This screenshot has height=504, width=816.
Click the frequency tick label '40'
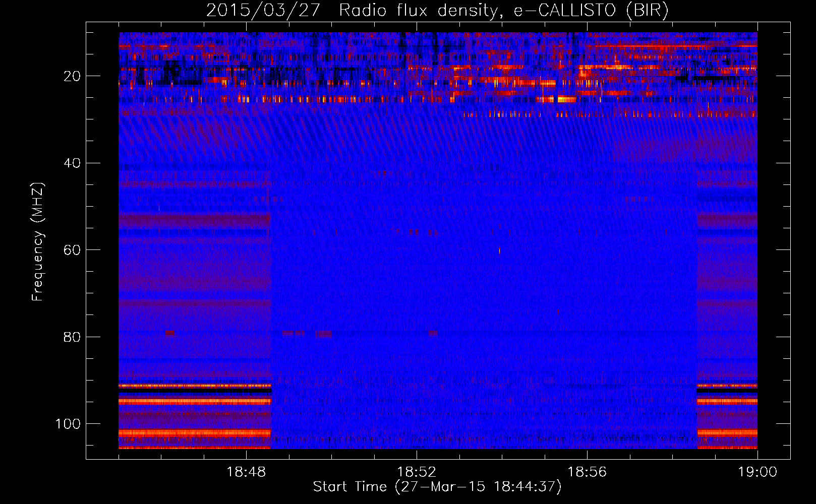(x=73, y=163)
